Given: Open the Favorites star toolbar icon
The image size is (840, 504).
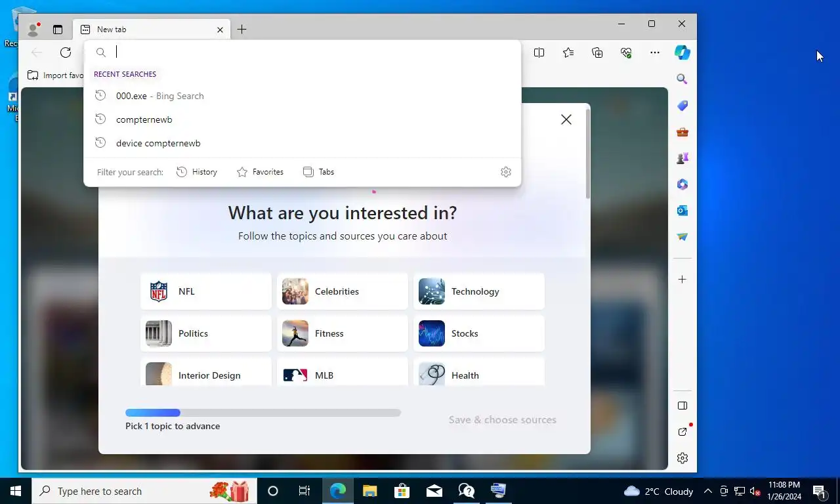Looking at the screenshot, I should pyautogui.click(x=568, y=52).
